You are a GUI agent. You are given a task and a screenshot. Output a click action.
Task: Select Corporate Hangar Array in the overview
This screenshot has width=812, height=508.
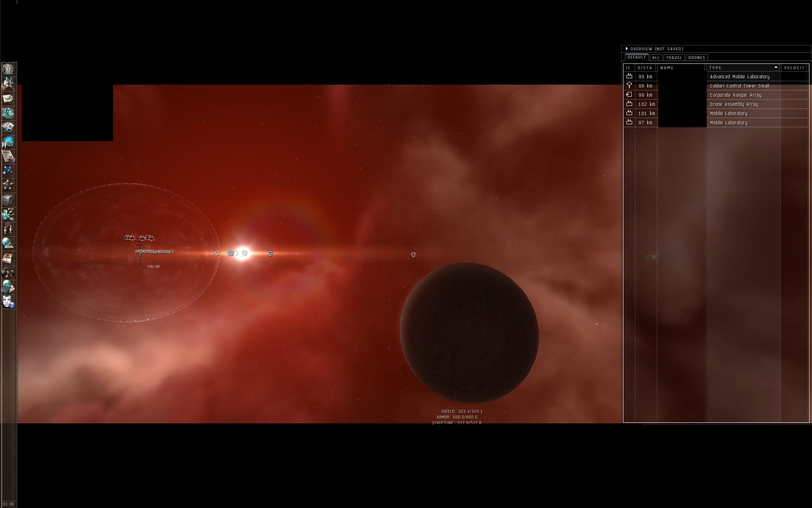pyautogui.click(x=716, y=95)
